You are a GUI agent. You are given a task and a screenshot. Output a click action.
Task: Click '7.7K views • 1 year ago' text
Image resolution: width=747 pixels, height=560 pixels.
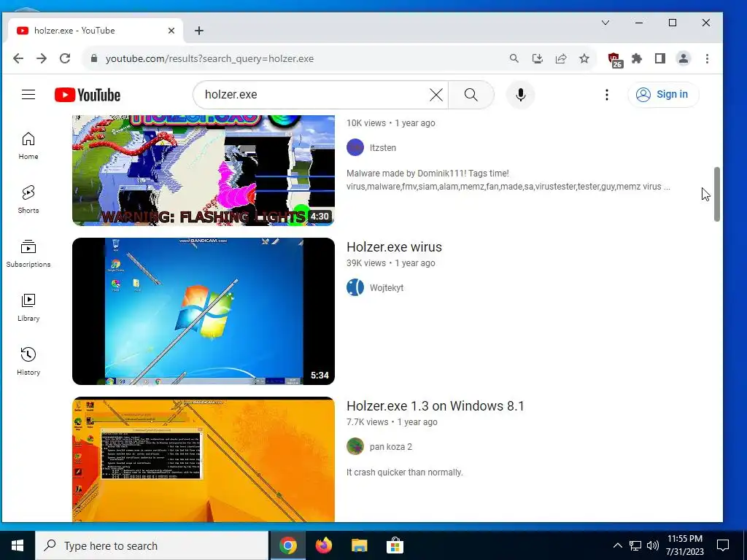pyautogui.click(x=392, y=422)
